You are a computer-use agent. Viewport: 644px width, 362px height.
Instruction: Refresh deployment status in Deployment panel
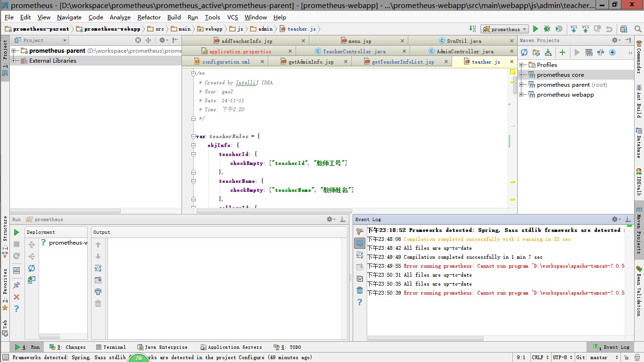pyautogui.click(x=32, y=268)
